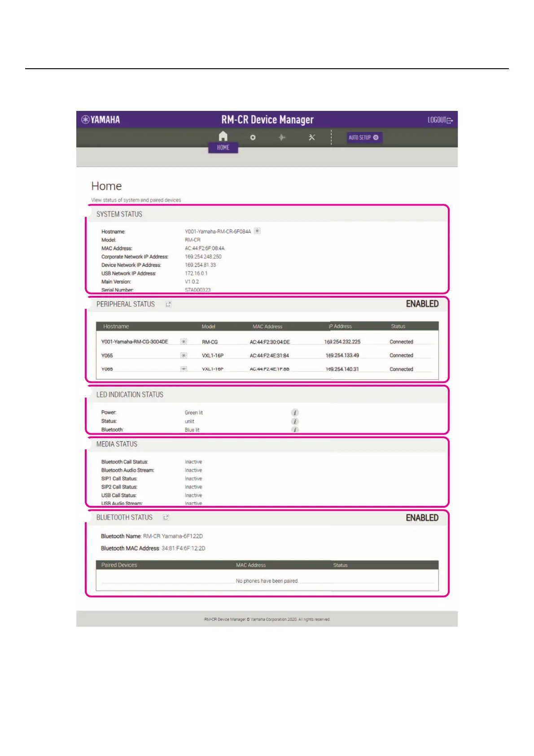Click identify icon for VXL1-16P 169.254.140.31 row
This screenshot has width=534, height=756.
[x=184, y=369]
